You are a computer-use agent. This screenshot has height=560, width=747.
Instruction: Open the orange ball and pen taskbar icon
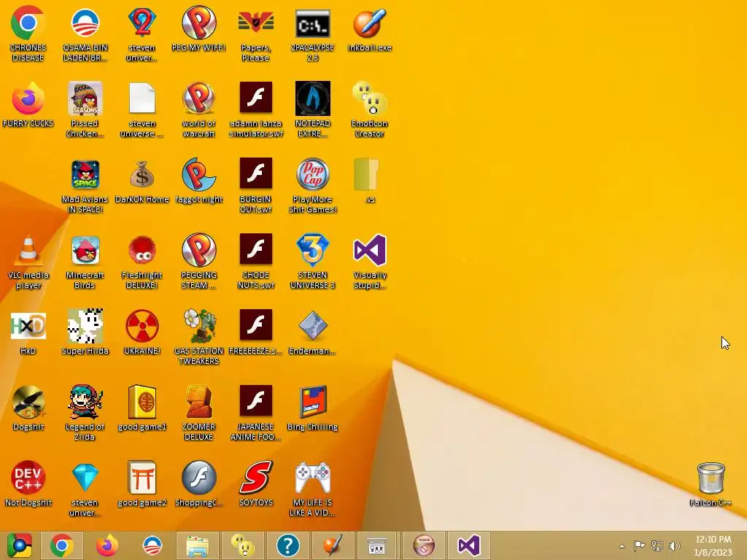click(x=333, y=545)
